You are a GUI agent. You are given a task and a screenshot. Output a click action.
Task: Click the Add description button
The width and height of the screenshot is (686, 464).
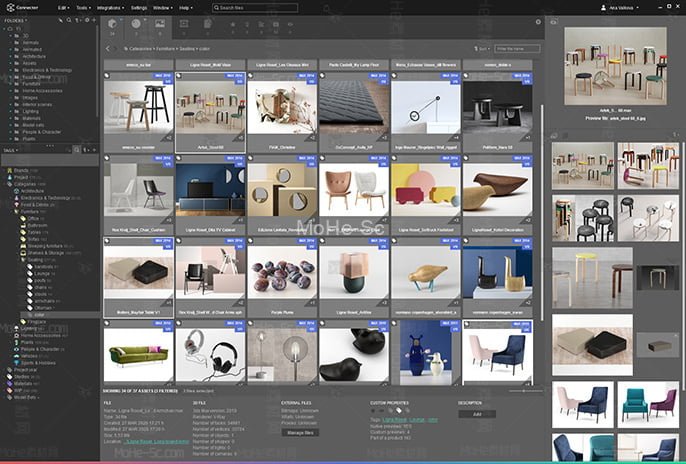[476, 413]
